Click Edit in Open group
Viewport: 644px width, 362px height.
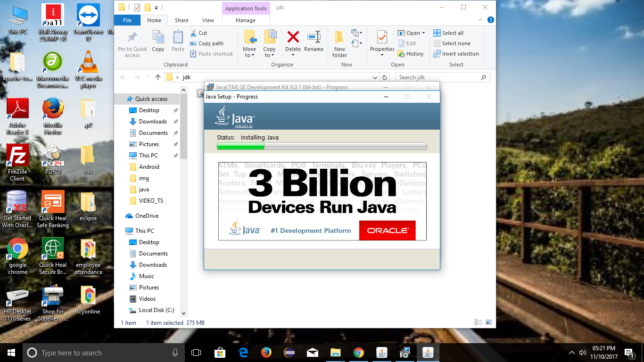tap(407, 43)
